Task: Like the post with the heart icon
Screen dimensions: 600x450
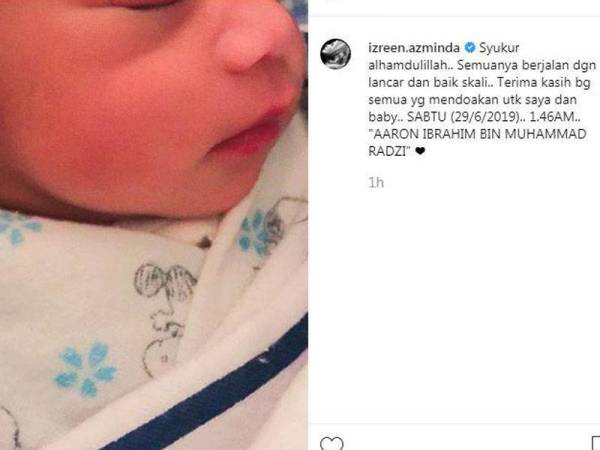Action: coord(331,443)
